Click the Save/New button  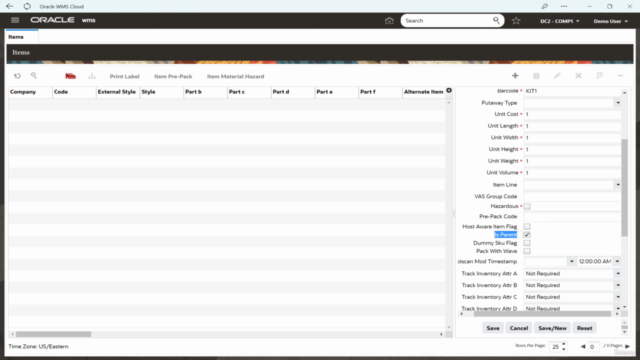point(552,328)
